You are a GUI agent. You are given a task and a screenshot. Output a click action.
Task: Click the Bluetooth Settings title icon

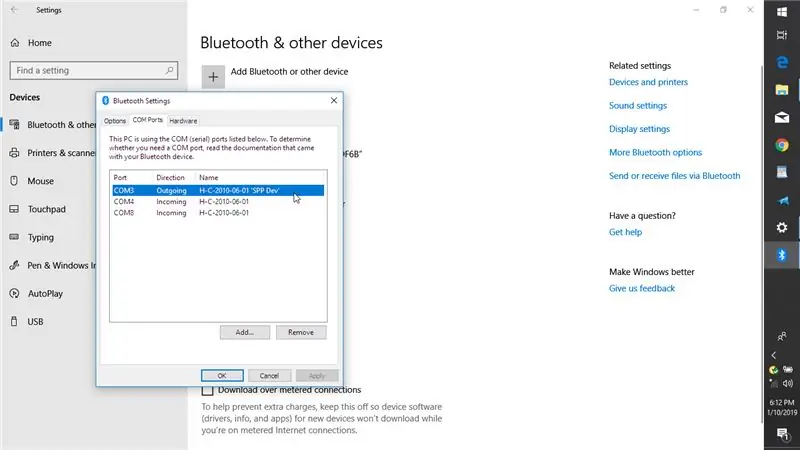pos(106,101)
